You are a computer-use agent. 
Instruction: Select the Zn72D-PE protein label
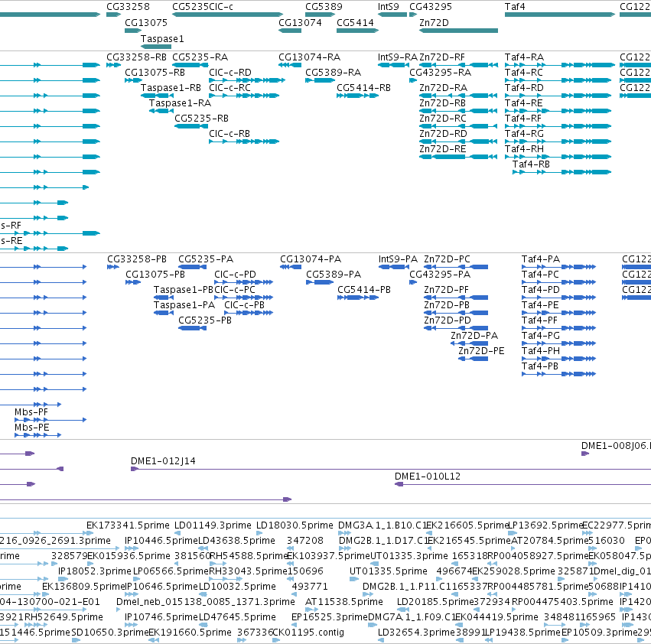tap(481, 351)
